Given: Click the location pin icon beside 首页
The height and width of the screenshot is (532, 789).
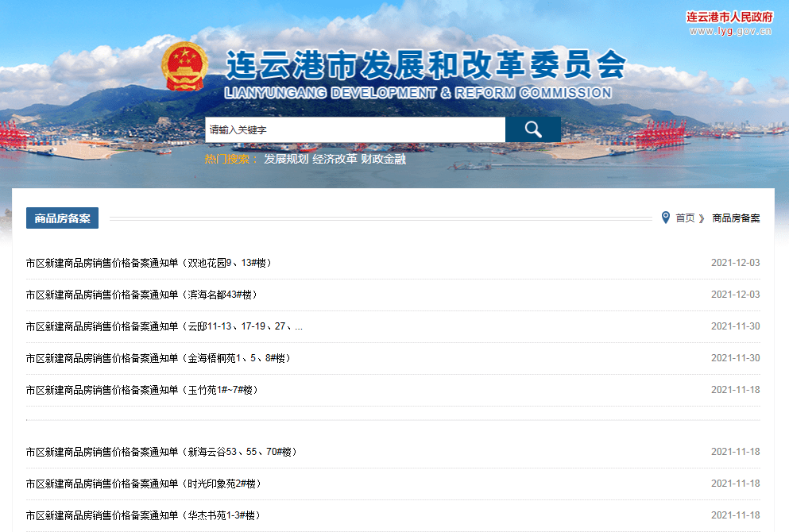Looking at the screenshot, I should coord(665,218).
